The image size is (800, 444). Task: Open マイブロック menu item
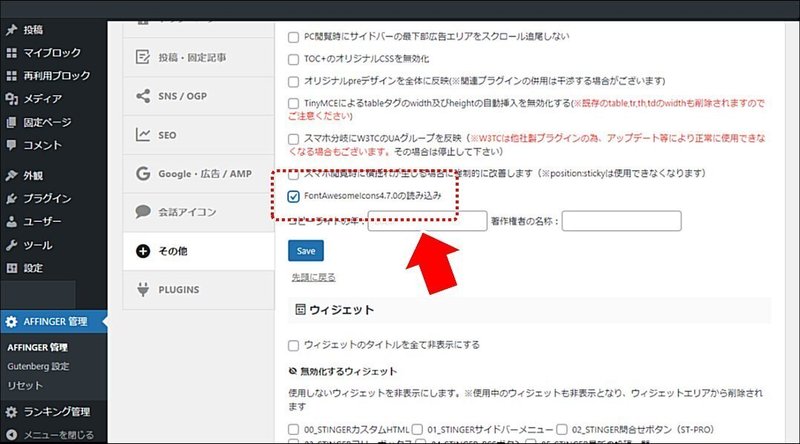point(54,53)
